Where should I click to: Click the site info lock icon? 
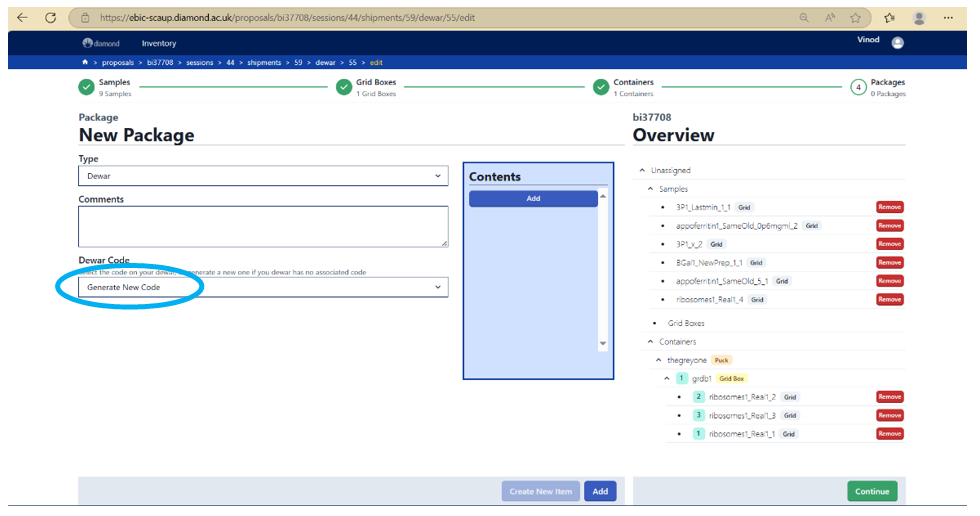coord(86,17)
